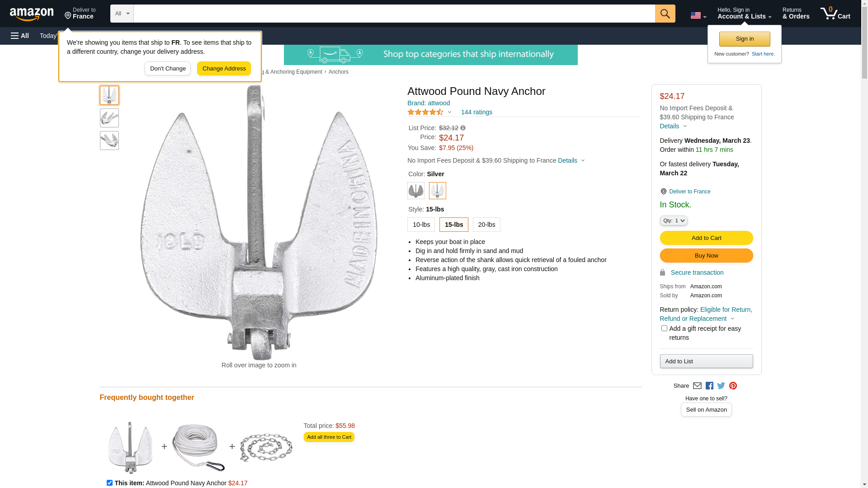Expand the All search category dropdown

(x=122, y=14)
